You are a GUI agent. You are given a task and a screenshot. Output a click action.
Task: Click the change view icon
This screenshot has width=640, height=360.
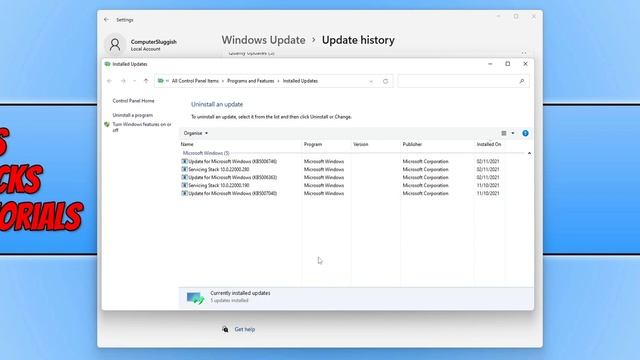tap(504, 133)
